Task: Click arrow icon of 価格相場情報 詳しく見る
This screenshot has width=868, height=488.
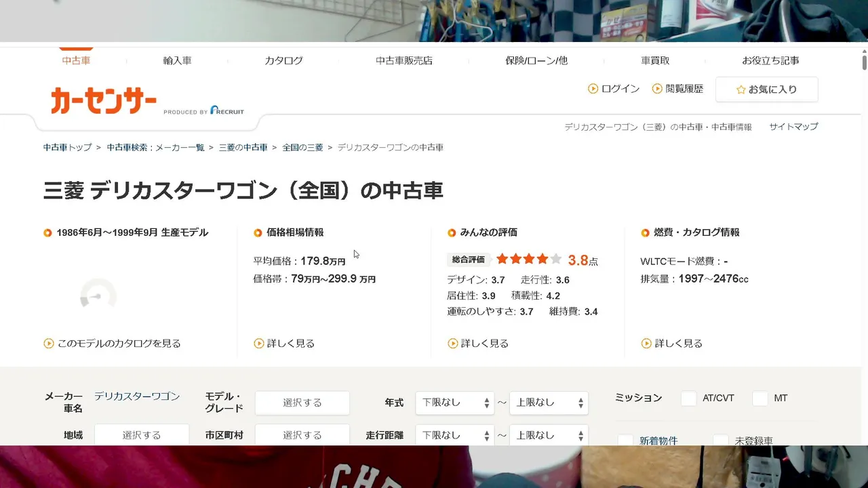Action: point(259,344)
